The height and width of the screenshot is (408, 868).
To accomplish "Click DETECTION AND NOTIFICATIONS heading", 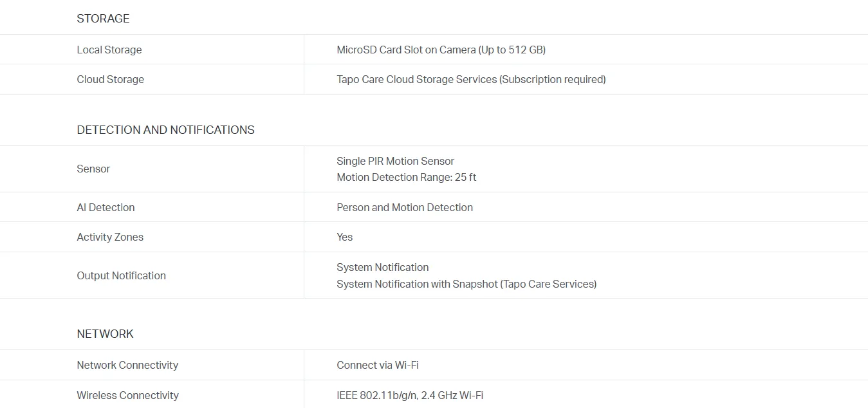I will click(165, 130).
